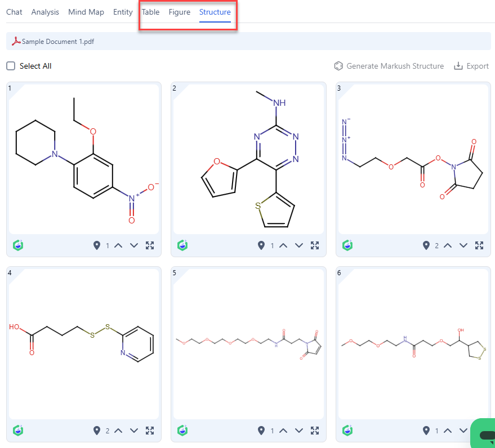Click the down chevron on structure card 2
This screenshot has width=495, height=448.
299,245
